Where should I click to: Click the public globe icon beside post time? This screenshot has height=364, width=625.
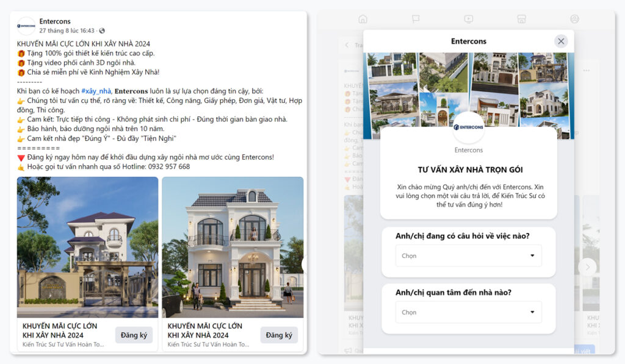click(x=102, y=30)
